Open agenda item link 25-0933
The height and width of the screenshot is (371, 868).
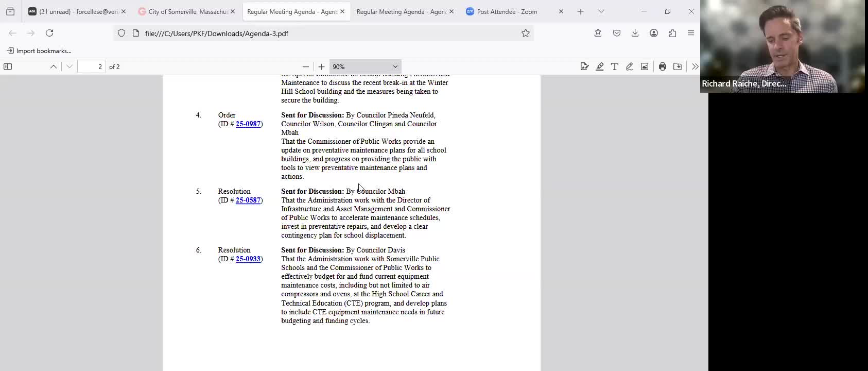248,259
